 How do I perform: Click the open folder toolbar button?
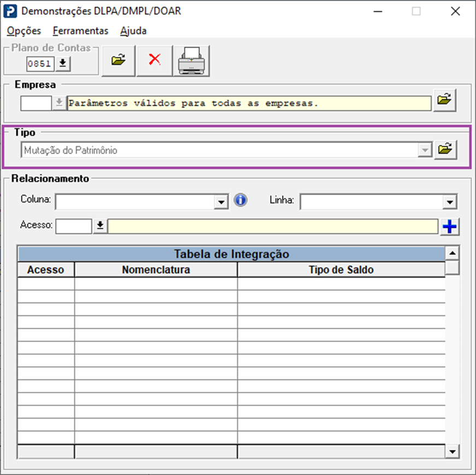point(119,61)
